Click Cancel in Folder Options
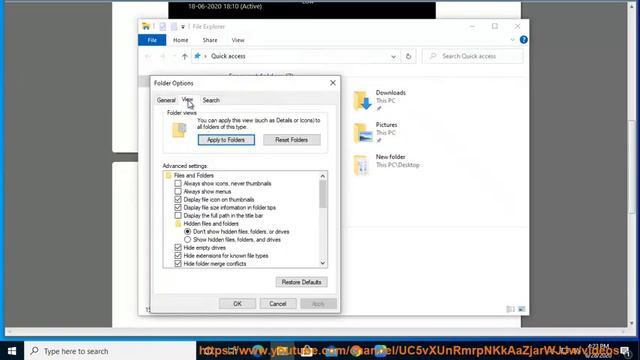Screen dimensions: 640x360 (x=278, y=304)
